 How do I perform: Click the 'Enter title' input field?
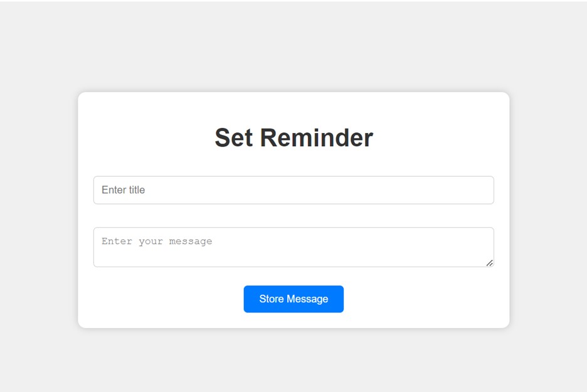(293, 190)
